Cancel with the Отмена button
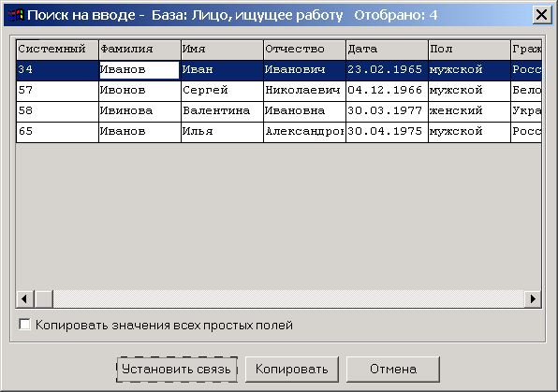Screen dimensions: 558x392 (x=393, y=370)
